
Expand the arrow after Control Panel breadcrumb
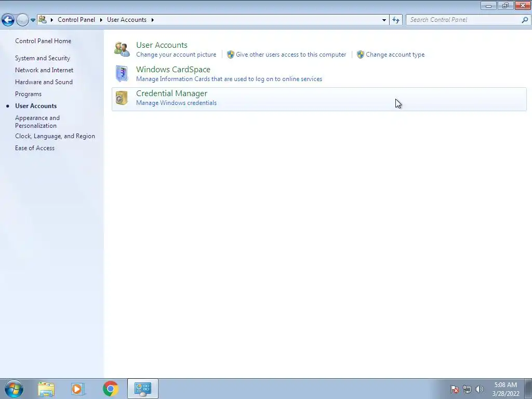101,20
